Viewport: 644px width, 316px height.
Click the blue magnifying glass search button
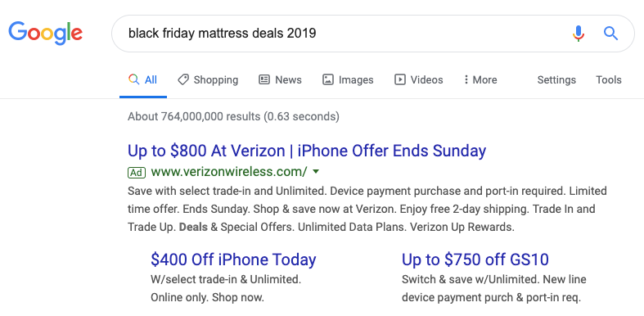pyautogui.click(x=610, y=34)
